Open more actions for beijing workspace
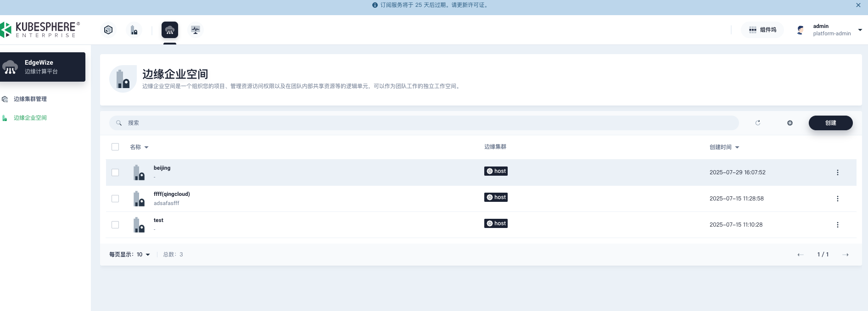The height and width of the screenshot is (311, 868). point(837,172)
